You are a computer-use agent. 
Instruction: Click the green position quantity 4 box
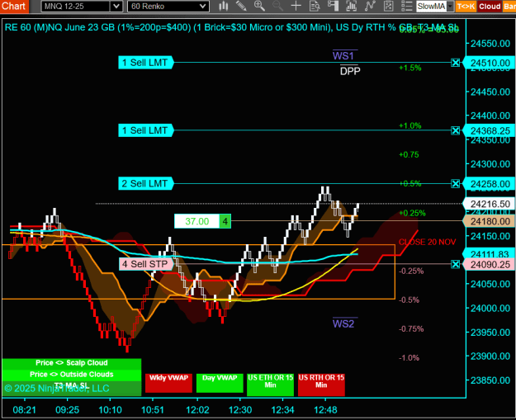point(225,221)
